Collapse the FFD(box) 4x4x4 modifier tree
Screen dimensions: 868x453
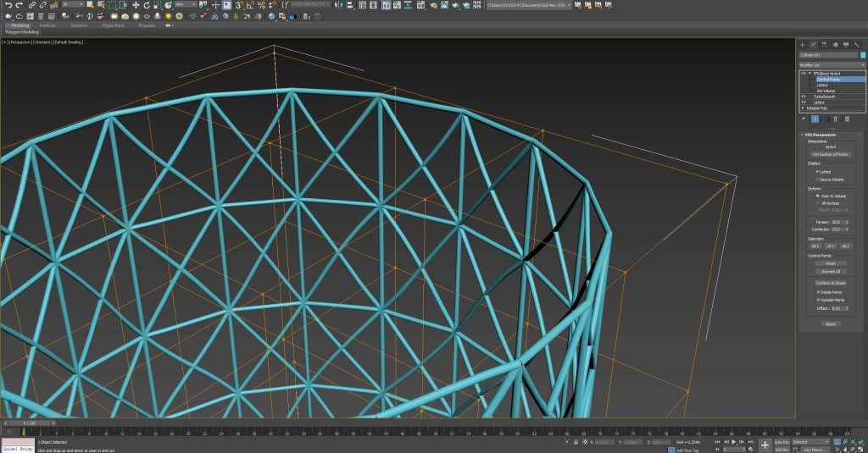click(x=810, y=74)
